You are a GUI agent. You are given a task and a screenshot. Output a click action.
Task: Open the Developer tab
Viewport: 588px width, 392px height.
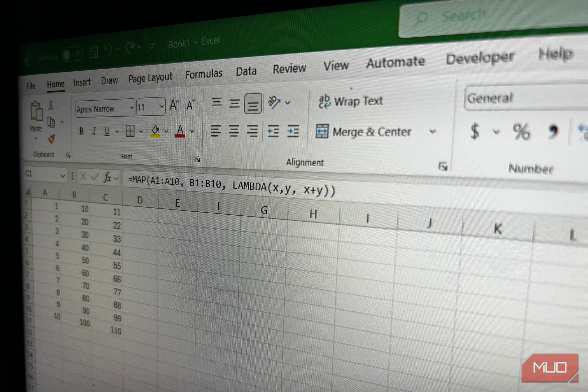tap(480, 58)
